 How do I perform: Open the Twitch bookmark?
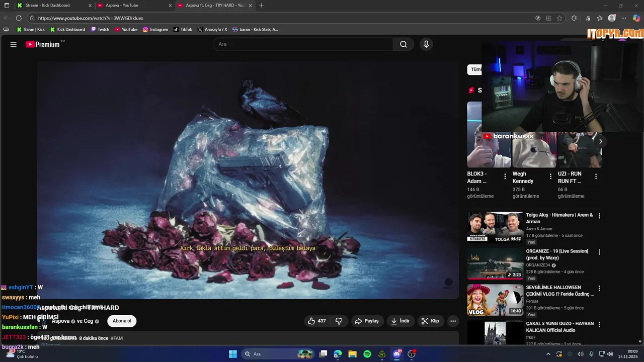point(100,29)
